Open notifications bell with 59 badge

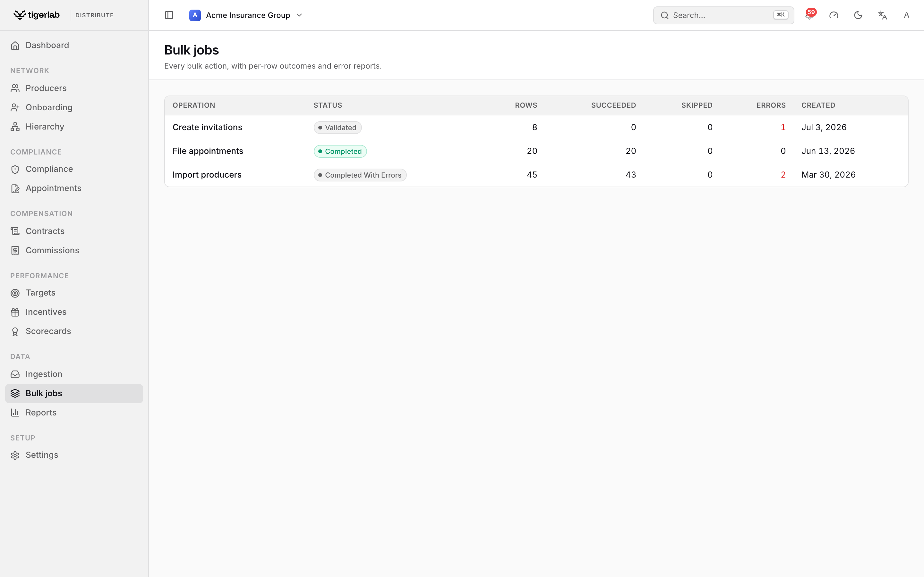[x=809, y=15]
